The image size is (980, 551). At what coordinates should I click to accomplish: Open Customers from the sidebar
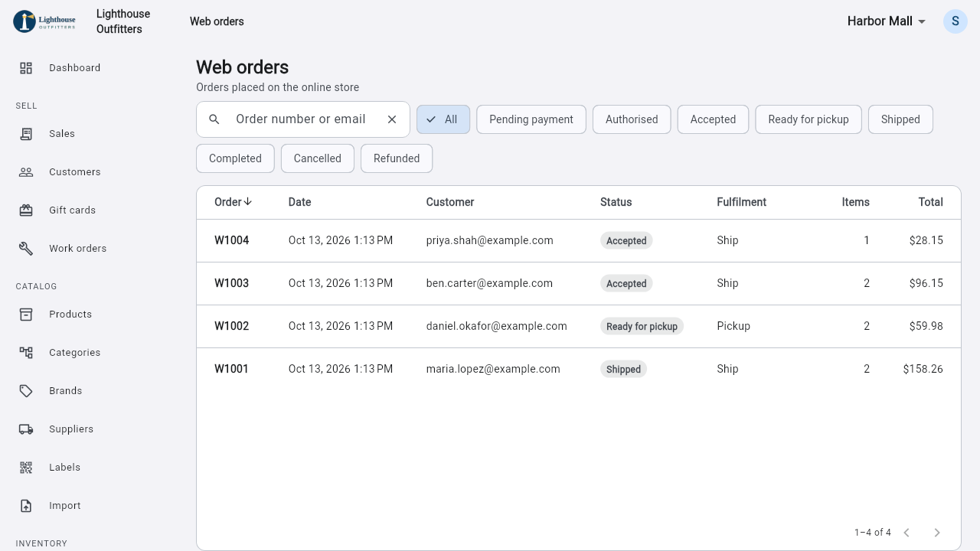92,172
